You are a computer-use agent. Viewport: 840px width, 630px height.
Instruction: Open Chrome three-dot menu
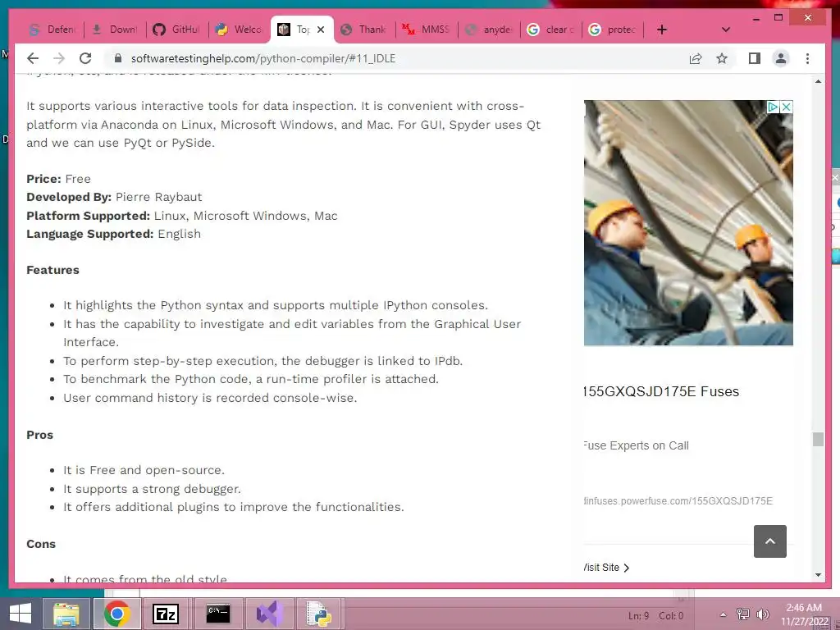point(807,58)
